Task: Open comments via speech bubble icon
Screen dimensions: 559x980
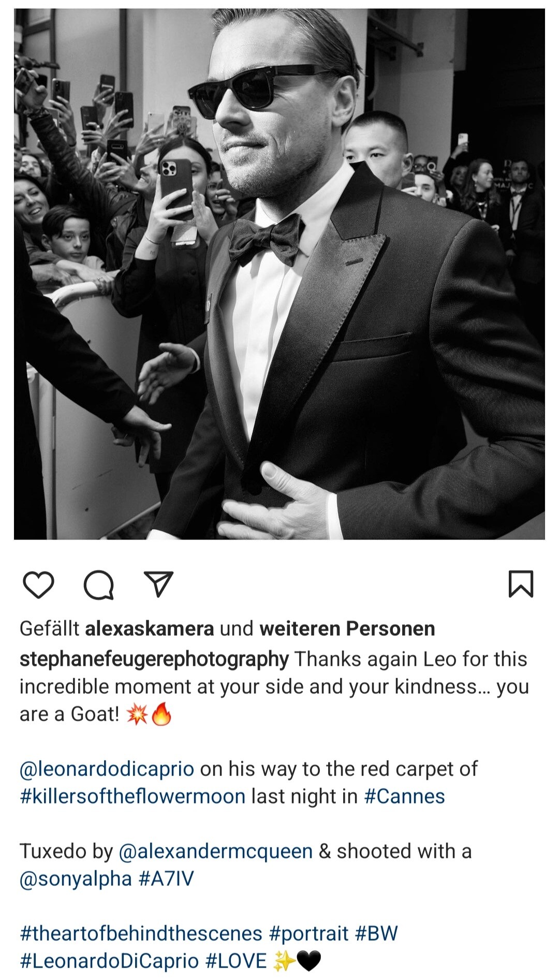Action: point(98,585)
